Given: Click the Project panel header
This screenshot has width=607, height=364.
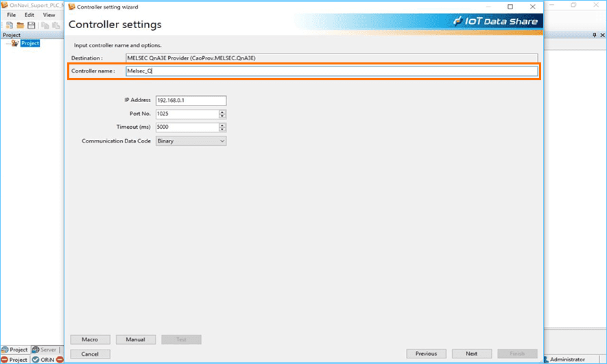Looking at the screenshot, I should click(x=32, y=35).
